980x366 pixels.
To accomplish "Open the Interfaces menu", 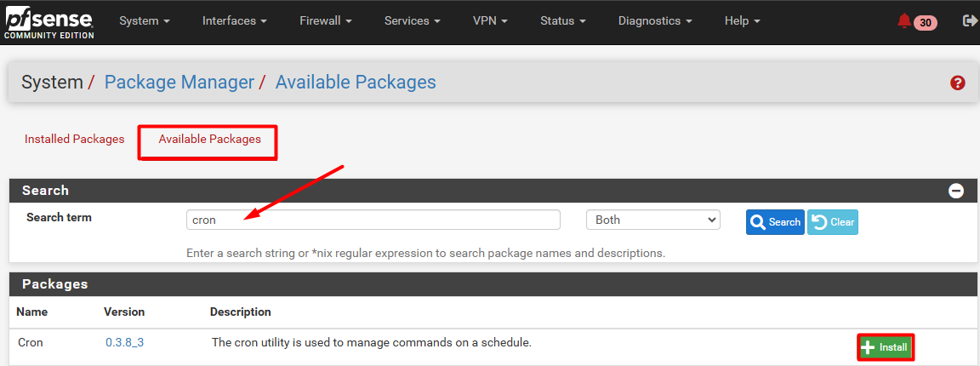I will [235, 21].
